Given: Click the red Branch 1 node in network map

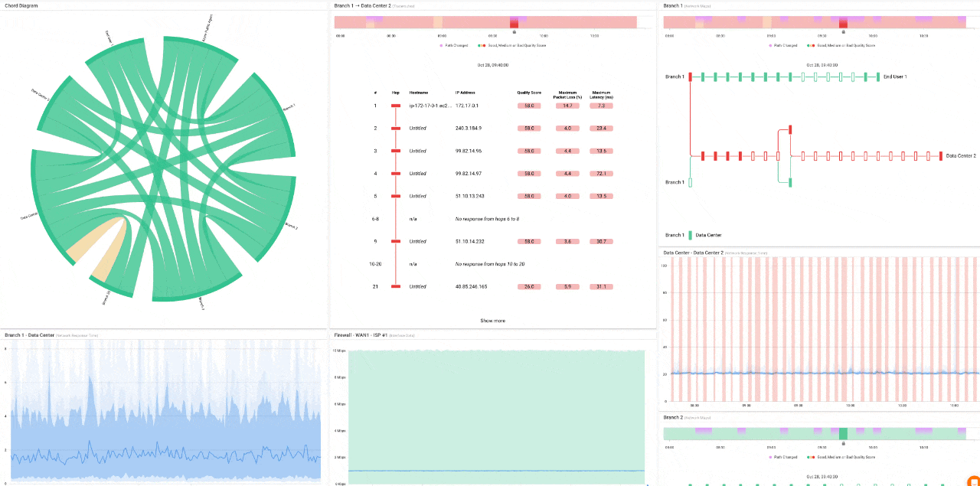Looking at the screenshot, I should tap(691, 77).
